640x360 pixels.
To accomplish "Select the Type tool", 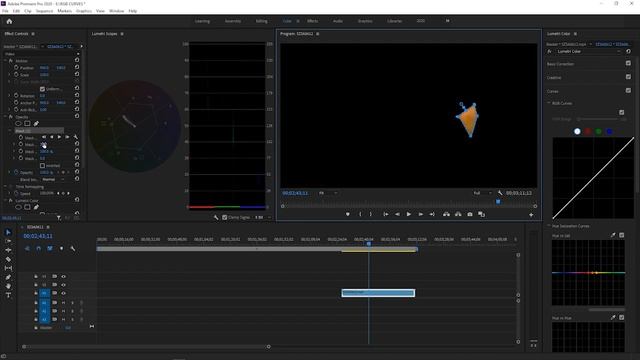I will (8, 295).
